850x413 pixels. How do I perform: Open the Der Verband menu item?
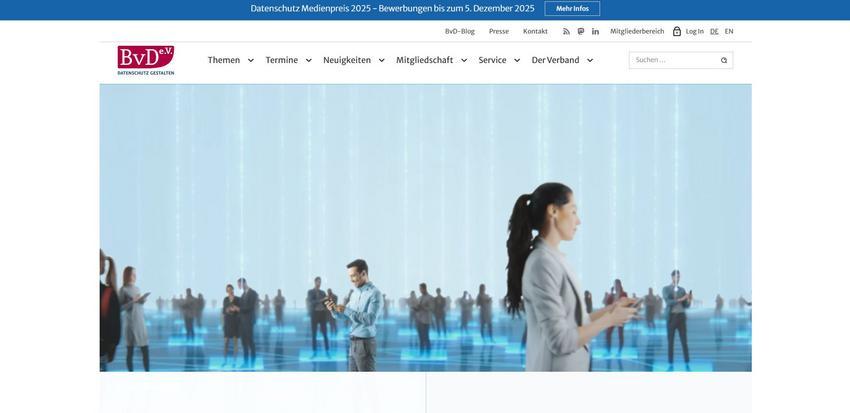(x=555, y=60)
